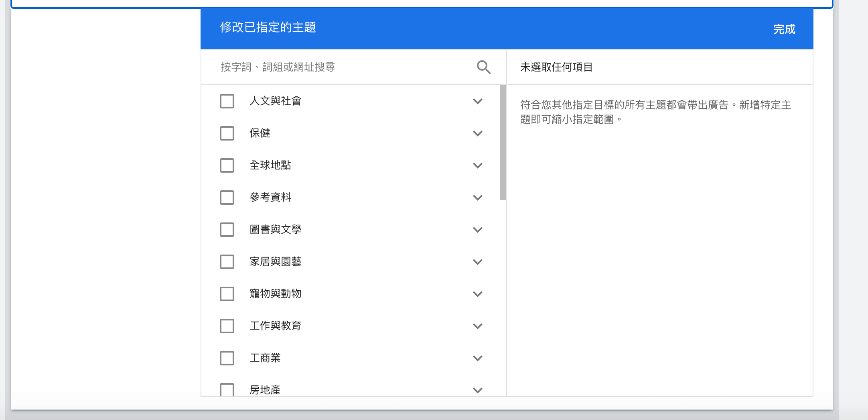Expand the 家居與園藝 topic chevron
The height and width of the screenshot is (420, 868).
477,262
